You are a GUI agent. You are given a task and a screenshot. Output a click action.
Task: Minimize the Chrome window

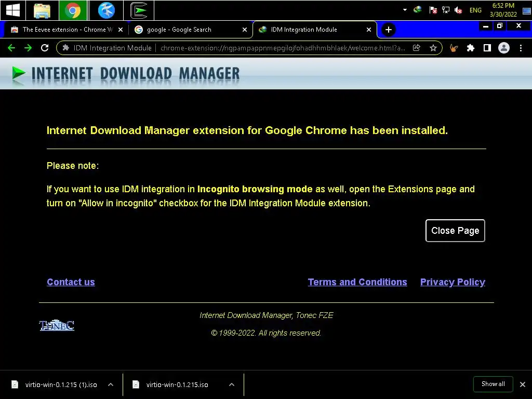(x=486, y=26)
